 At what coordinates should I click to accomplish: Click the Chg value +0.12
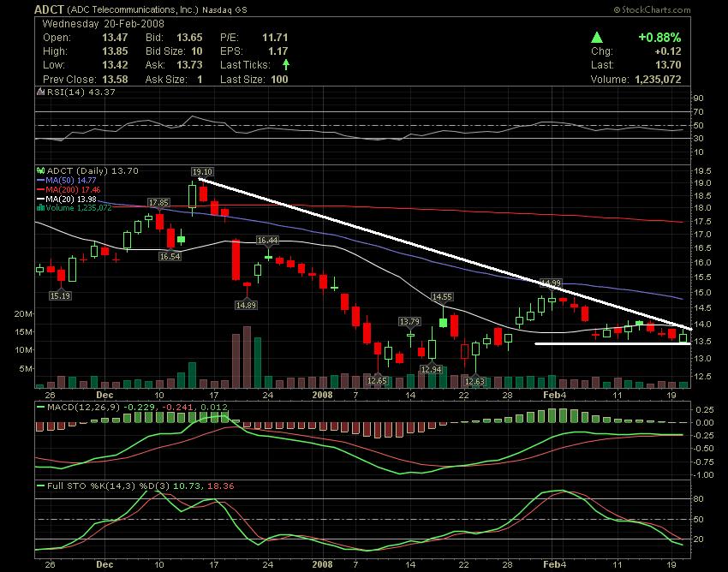(668, 51)
